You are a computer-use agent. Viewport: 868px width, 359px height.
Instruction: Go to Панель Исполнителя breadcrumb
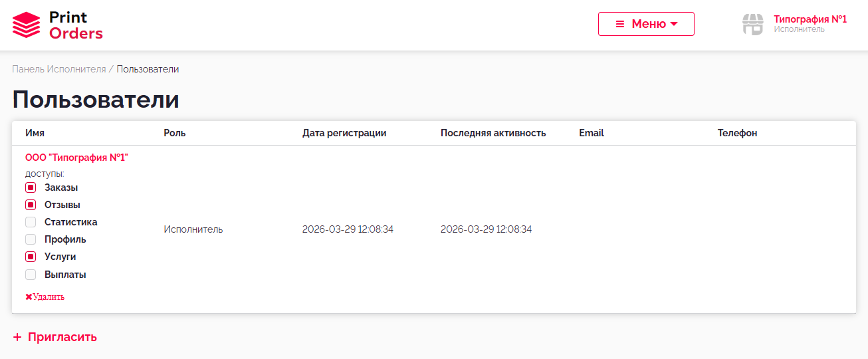coord(58,69)
